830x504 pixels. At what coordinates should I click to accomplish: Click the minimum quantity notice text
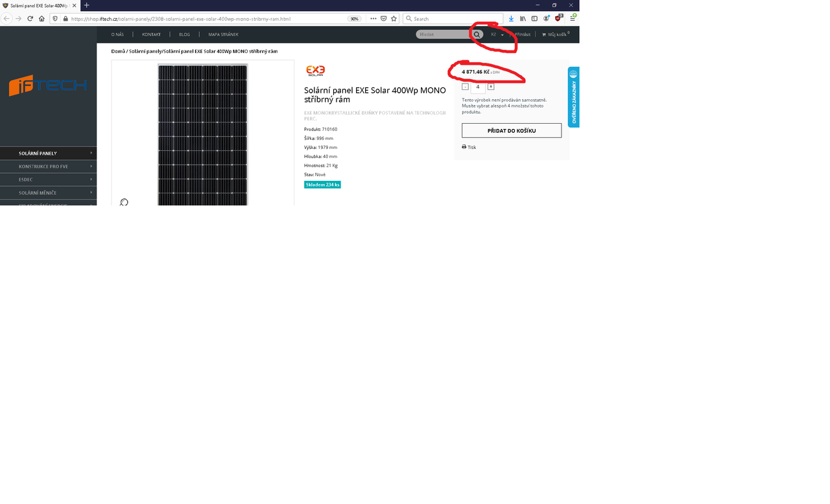tap(504, 106)
